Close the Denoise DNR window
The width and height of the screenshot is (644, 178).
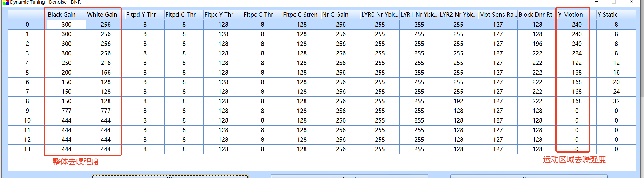(x=631, y=2)
